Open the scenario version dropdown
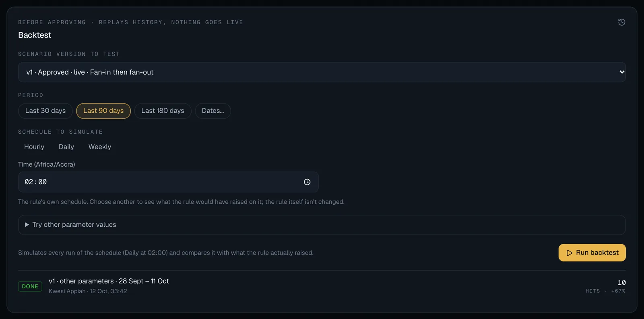Viewport: 644px width, 319px height. coord(322,72)
